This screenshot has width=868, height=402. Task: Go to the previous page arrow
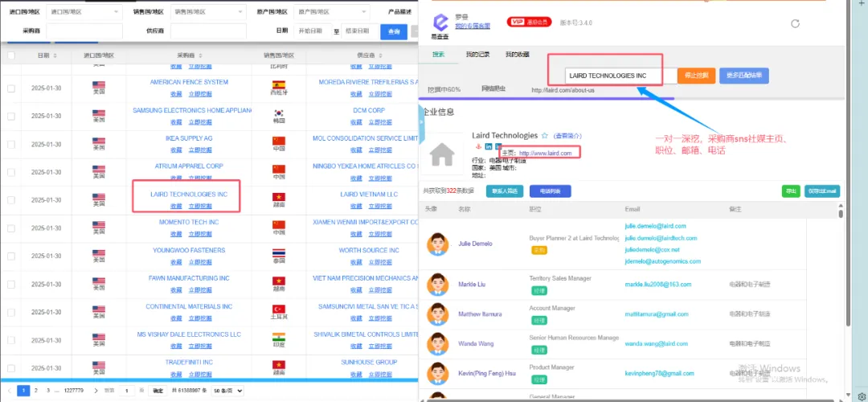[10, 391]
